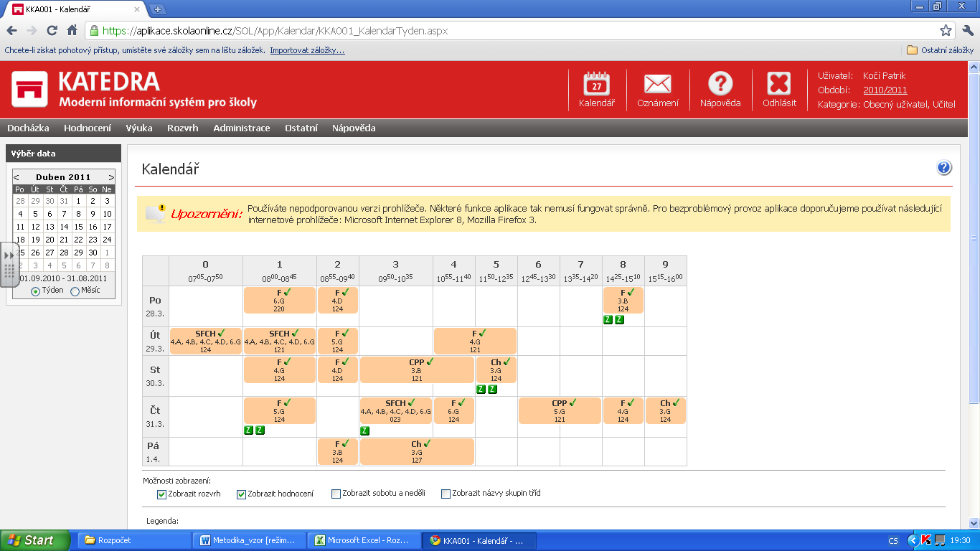
Task: Click the Kaspersky tray icon
Action: tap(925, 540)
